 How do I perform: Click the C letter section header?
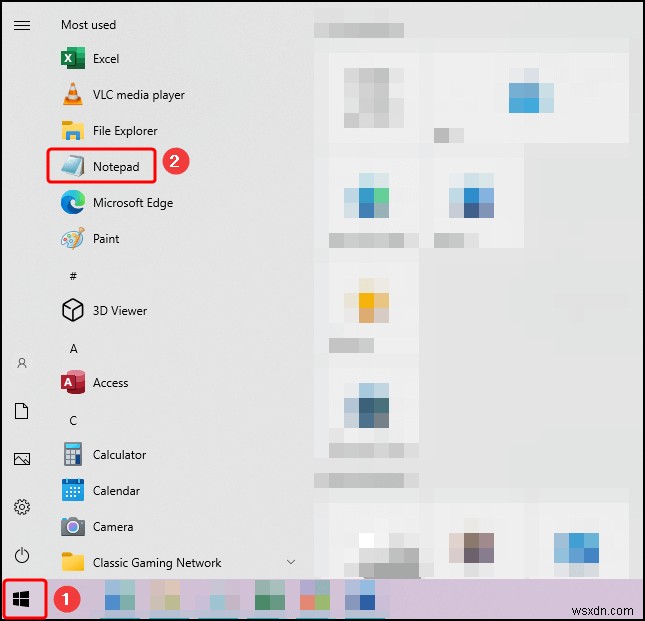pos(73,421)
